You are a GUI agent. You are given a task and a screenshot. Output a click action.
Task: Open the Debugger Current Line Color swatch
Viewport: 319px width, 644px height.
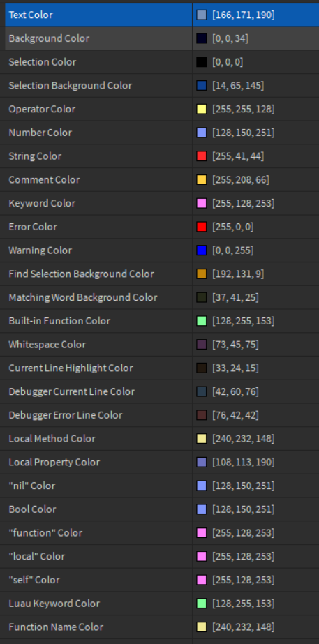tap(202, 392)
